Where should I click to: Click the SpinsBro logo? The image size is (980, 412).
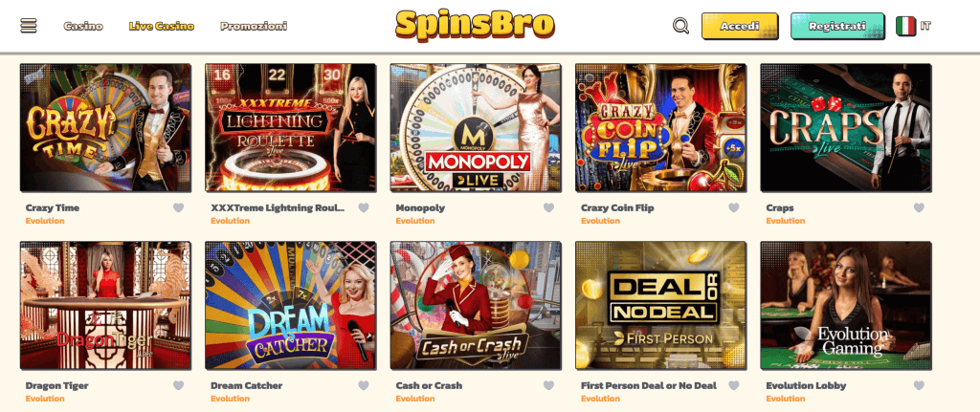click(x=475, y=25)
